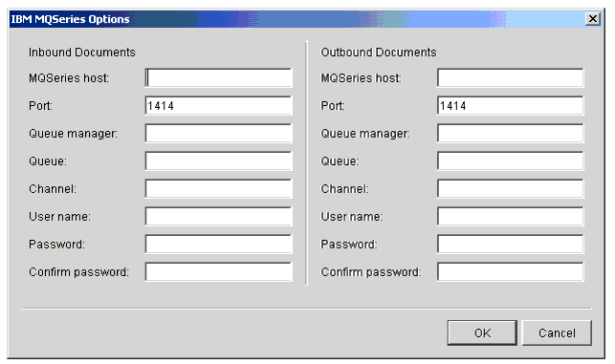Select the Outbound Queue input box
Viewport: 615px width, 364px height.
coord(511,161)
